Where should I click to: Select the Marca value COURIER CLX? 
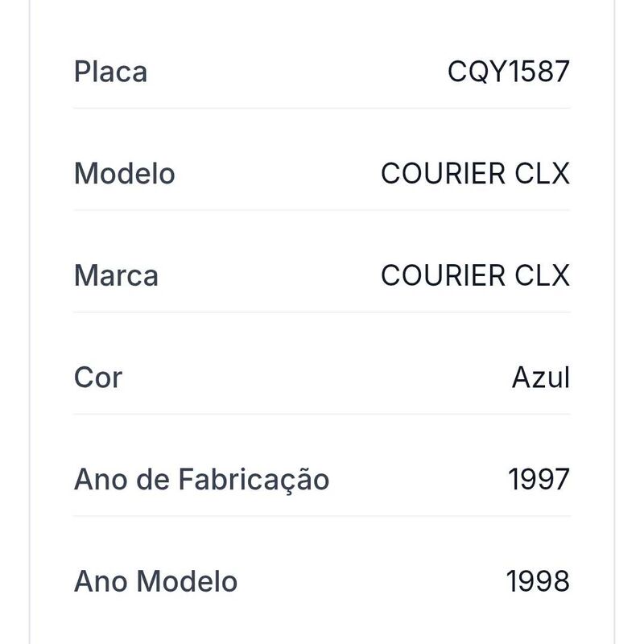pyautogui.click(x=475, y=275)
